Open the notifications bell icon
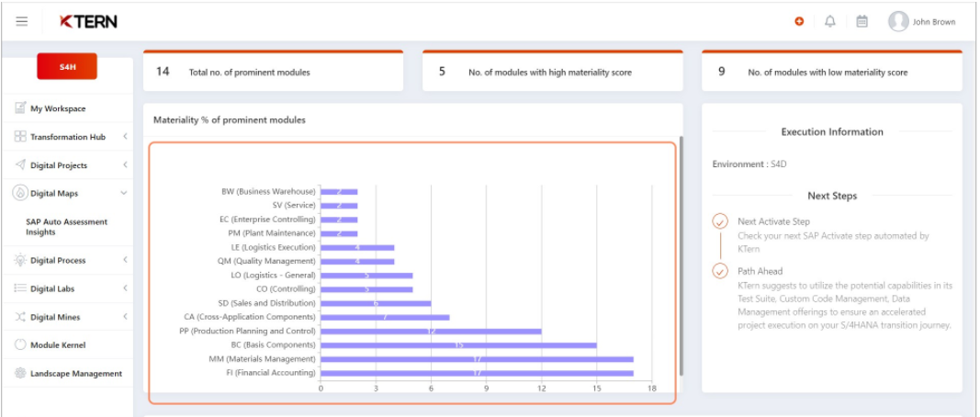The width and height of the screenshot is (980, 417). coord(830,22)
